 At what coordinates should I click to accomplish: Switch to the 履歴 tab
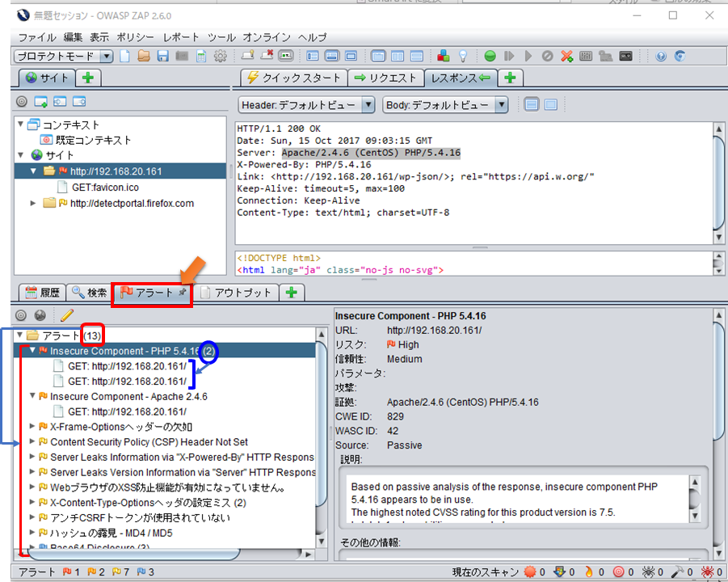43,292
